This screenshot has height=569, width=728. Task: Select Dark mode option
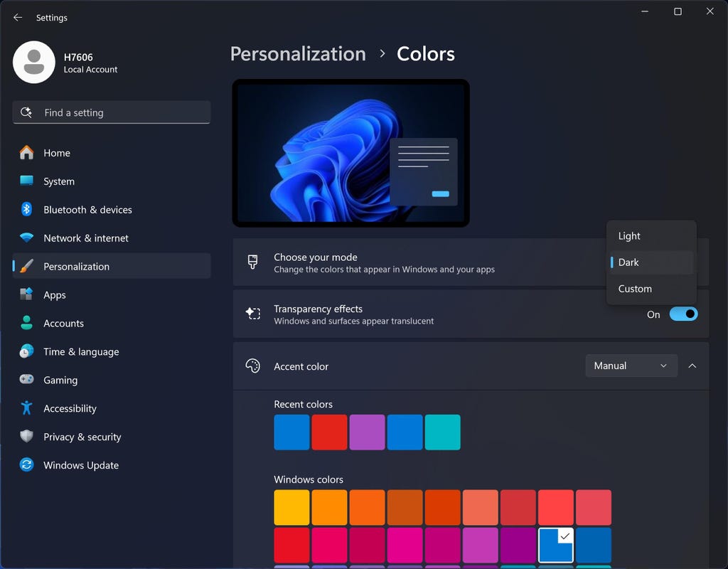coord(651,262)
